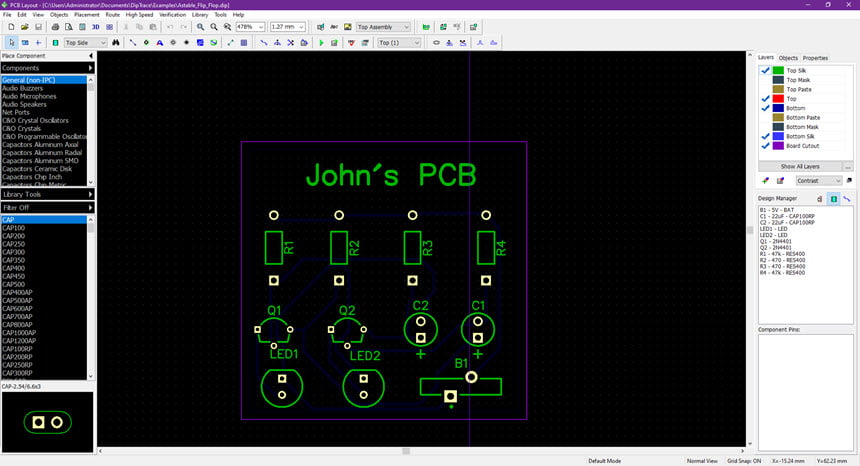
Task: Toggle Bottom Paste layer visibility
Action: 766,117
